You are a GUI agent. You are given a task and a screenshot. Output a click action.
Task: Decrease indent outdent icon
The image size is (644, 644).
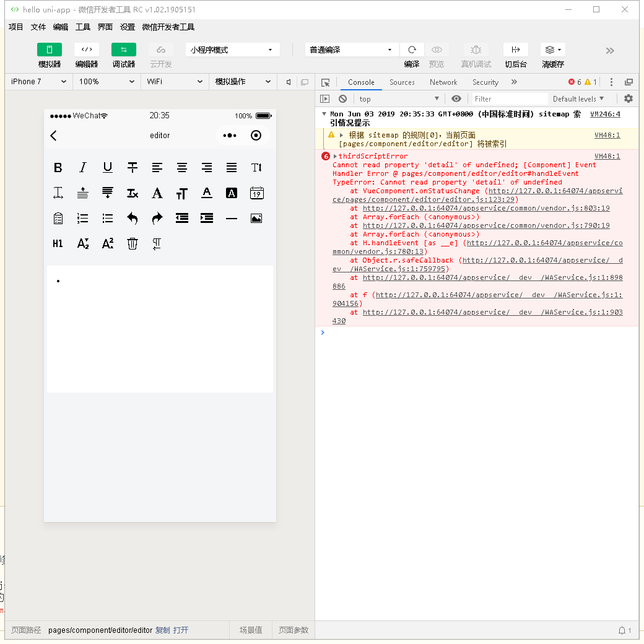tap(182, 219)
